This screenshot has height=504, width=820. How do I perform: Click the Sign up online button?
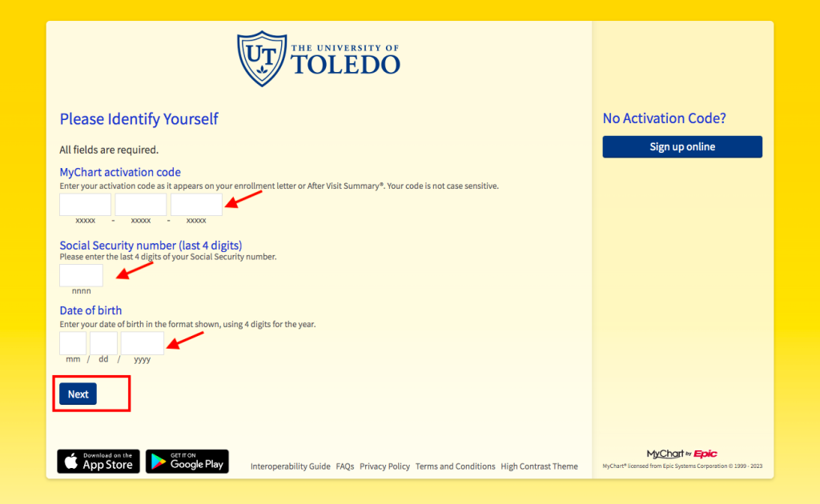click(682, 146)
